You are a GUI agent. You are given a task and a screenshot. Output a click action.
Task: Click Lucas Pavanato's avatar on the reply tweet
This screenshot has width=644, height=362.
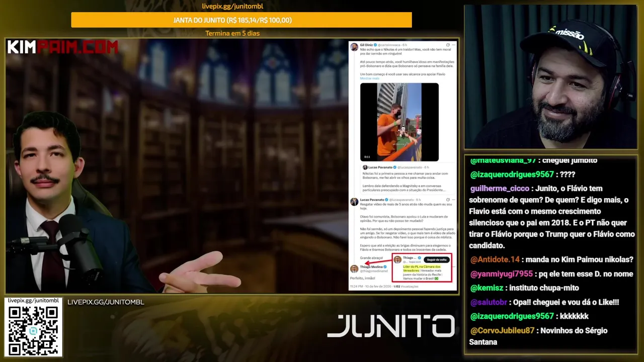[354, 202]
